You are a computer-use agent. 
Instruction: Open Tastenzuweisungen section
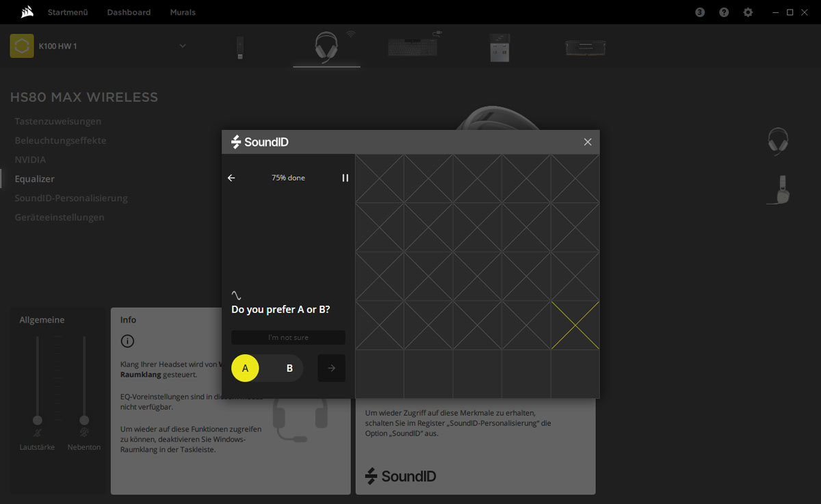click(58, 121)
